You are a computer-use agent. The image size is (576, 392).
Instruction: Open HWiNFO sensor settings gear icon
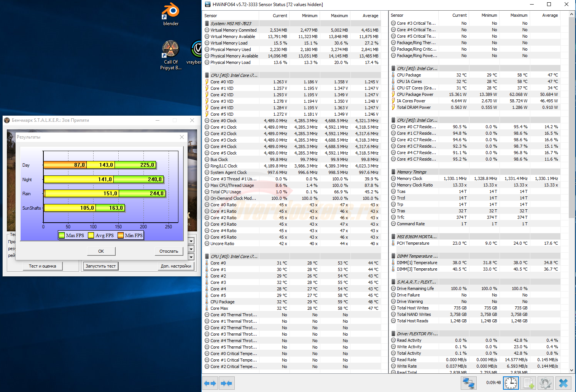tap(546, 383)
